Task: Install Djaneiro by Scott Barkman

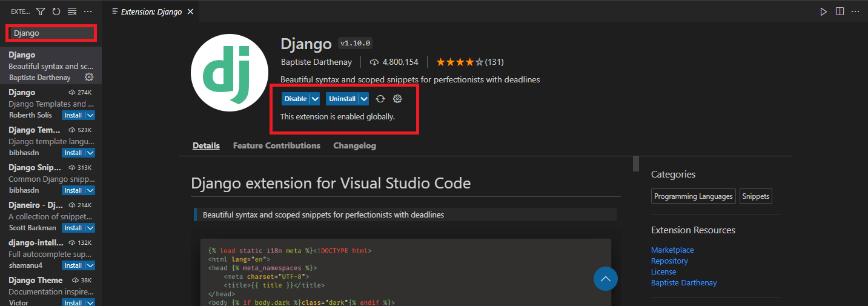Action: [73, 228]
